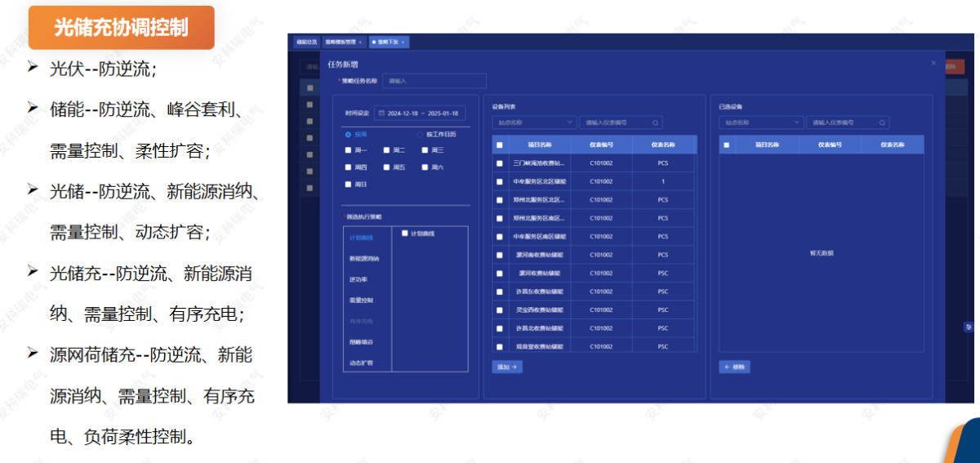Select 计划曲线 in the strategy list

(361, 238)
